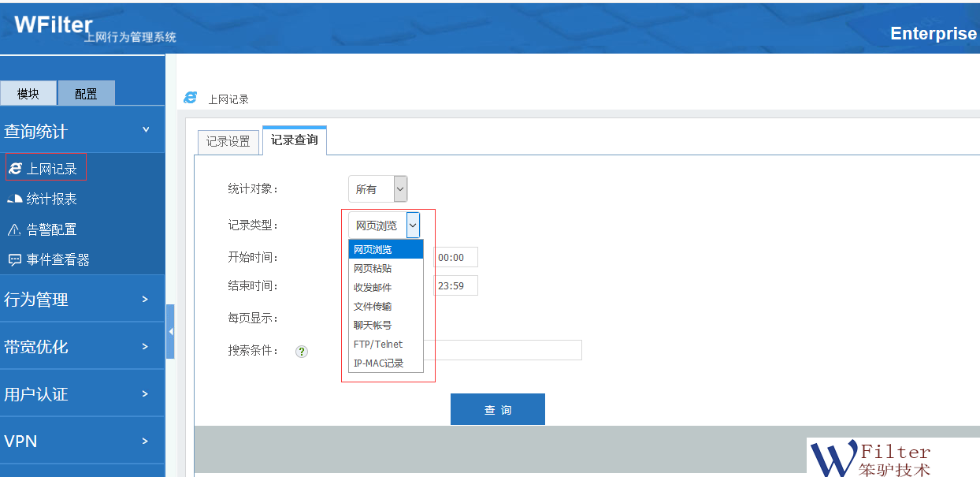Select 收发邮件 from the record type list
Image resolution: width=980 pixels, height=477 pixels.
tap(373, 288)
